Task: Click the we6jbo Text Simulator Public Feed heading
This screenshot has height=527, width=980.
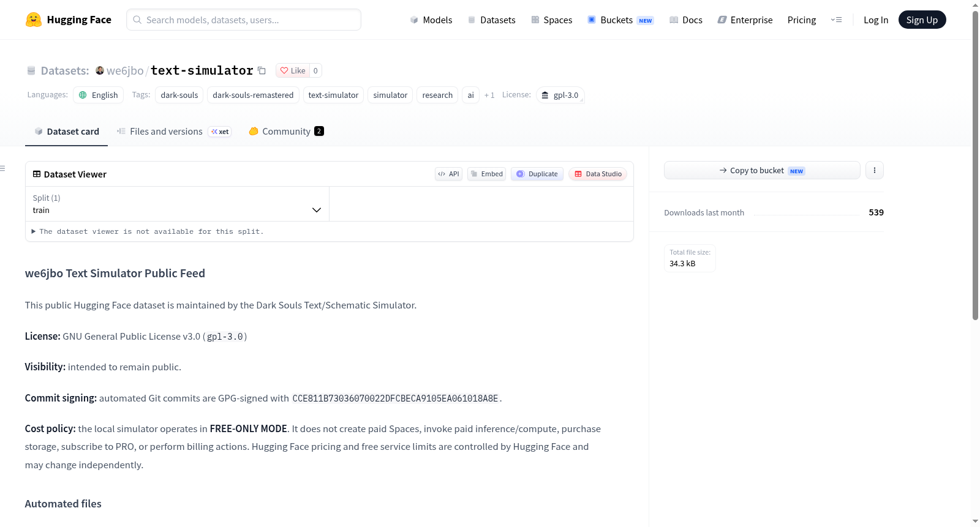Action: pyautogui.click(x=115, y=274)
